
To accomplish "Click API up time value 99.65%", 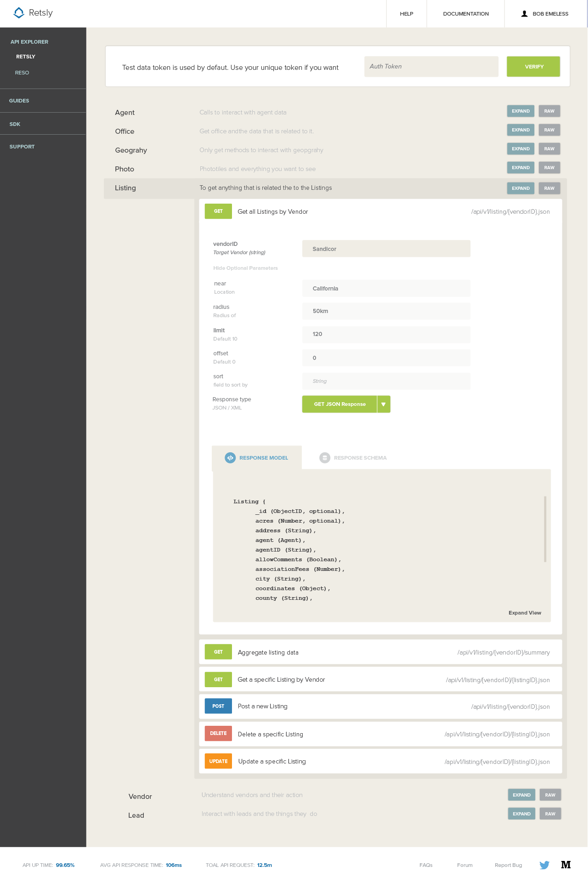I will [x=65, y=865].
